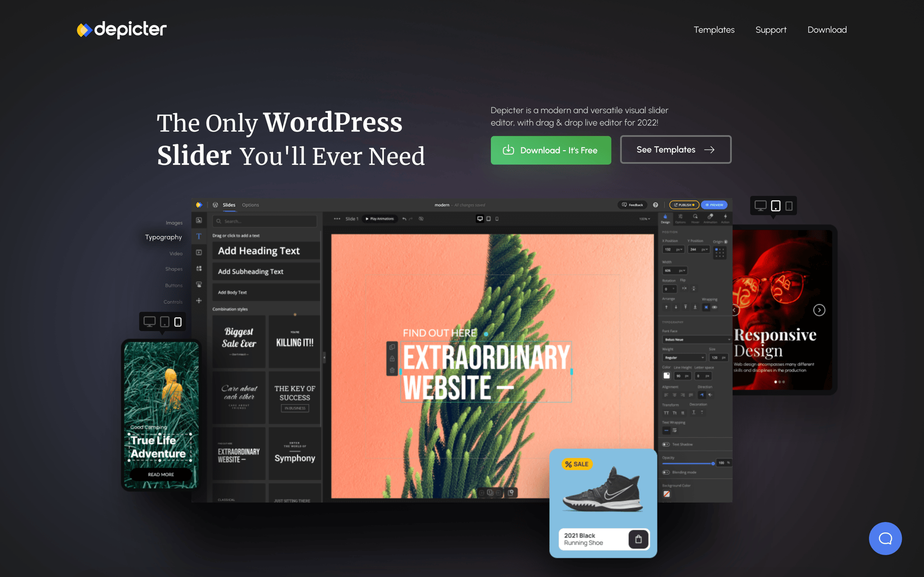The image size is (924, 577).
Task: Enable the Blending mode toggle
Action: 666,472
